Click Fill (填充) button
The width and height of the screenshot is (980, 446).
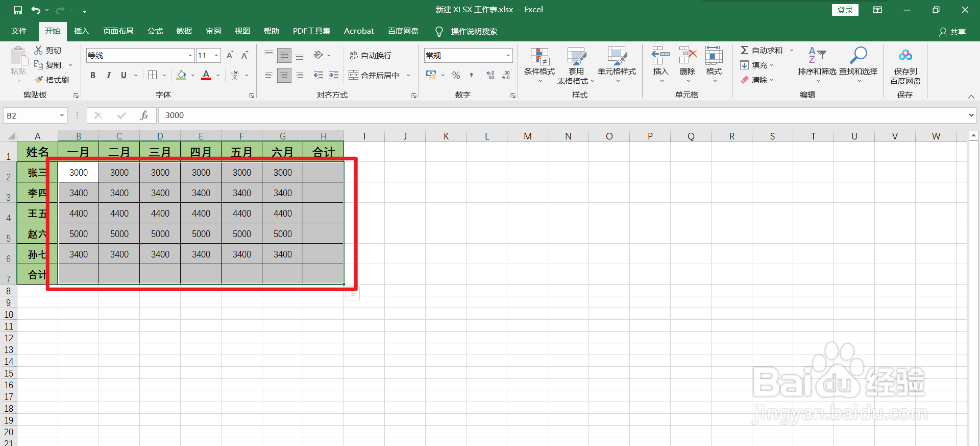click(x=757, y=65)
